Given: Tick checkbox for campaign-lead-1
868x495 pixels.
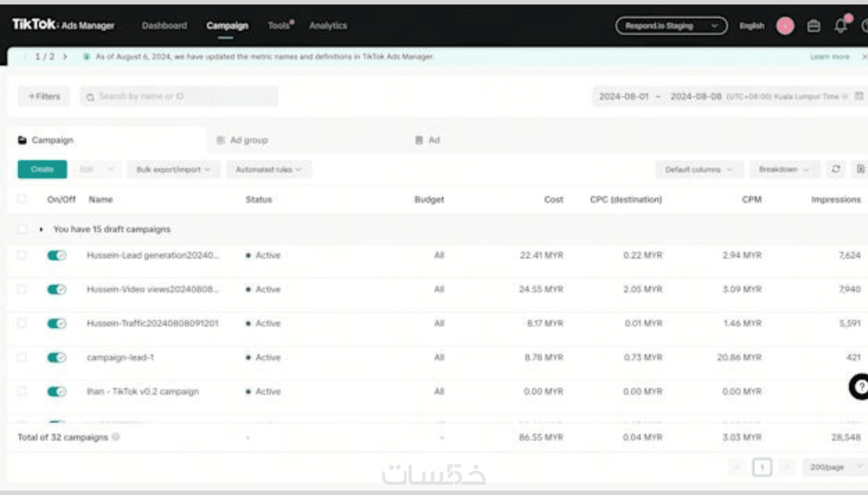Looking at the screenshot, I should [22, 357].
